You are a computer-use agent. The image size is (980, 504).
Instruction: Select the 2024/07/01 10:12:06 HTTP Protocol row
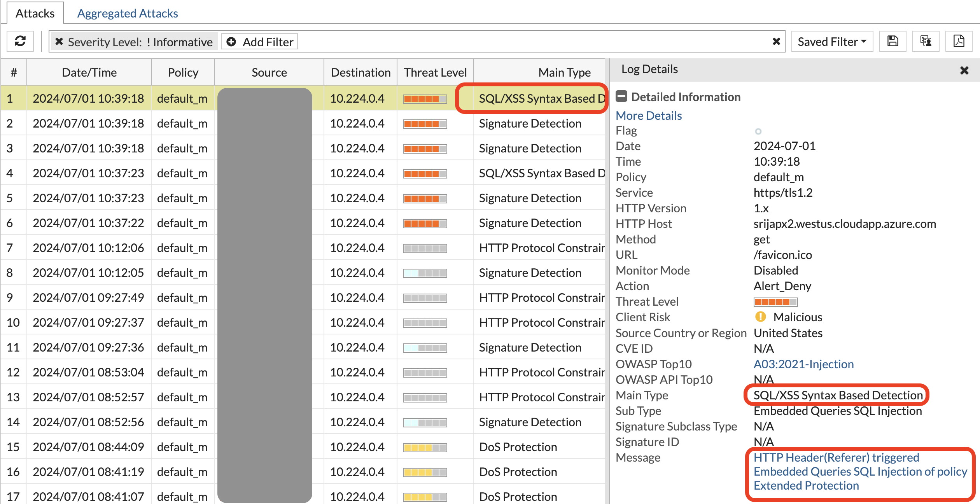(303, 248)
